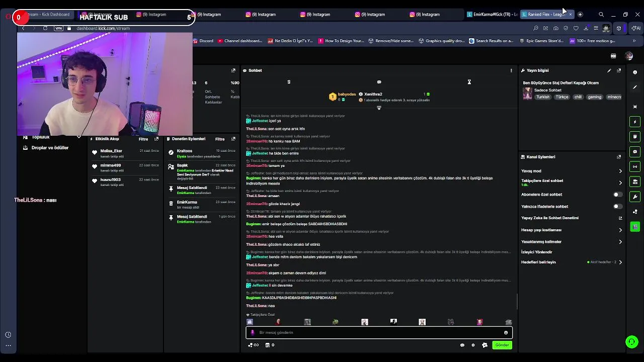Open Filtre in Denetim Eylemleri panel

[x=220, y=139]
